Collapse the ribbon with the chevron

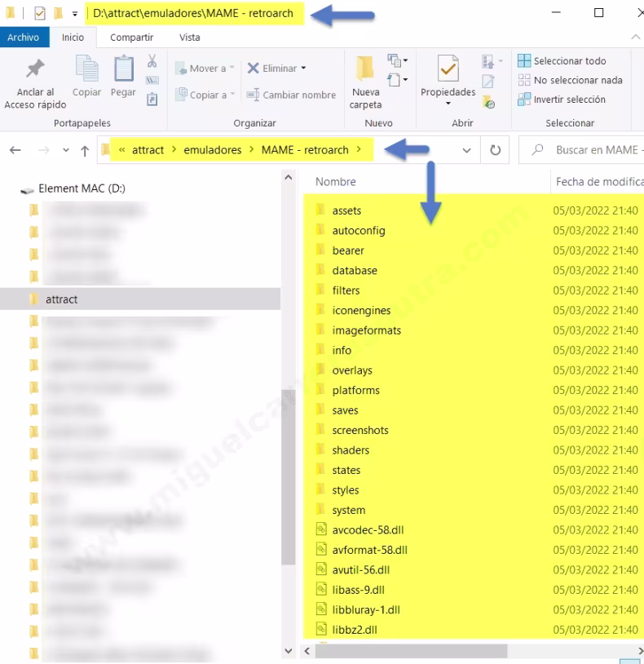(636, 38)
